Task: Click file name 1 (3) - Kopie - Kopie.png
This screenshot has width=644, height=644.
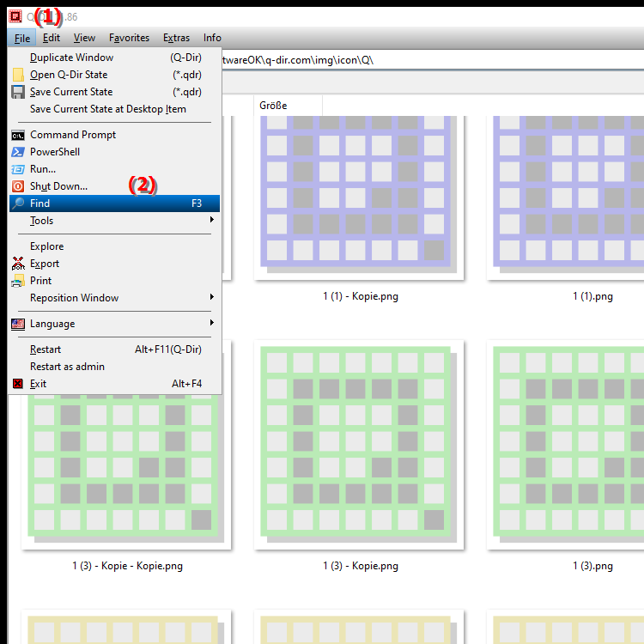Action: click(x=128, y=566)
